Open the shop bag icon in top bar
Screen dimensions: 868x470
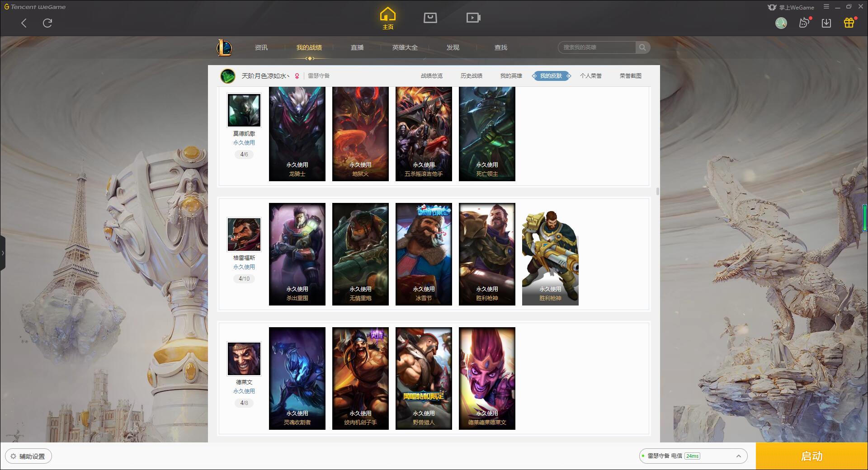point(430,18)
